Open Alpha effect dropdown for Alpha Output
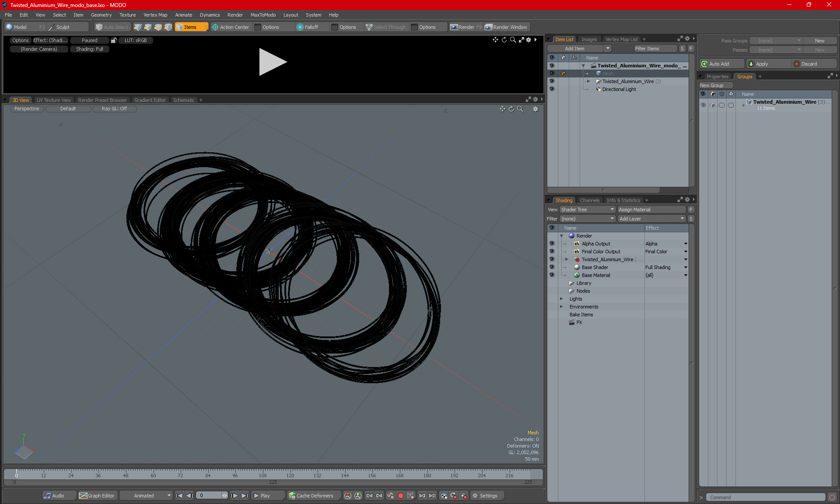The image size is (840, 504). pos(686,244)
